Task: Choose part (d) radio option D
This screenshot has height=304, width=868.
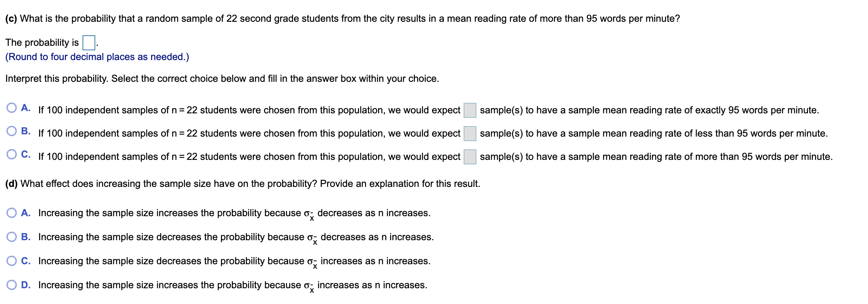Action: (12, 285)
